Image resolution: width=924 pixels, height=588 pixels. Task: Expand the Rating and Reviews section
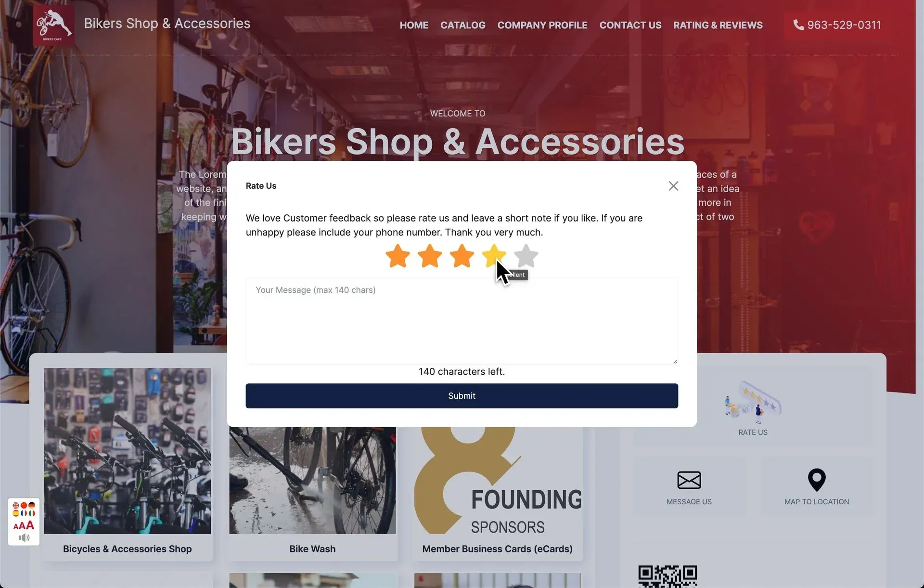pyautogui.click(x=718, y=25)
